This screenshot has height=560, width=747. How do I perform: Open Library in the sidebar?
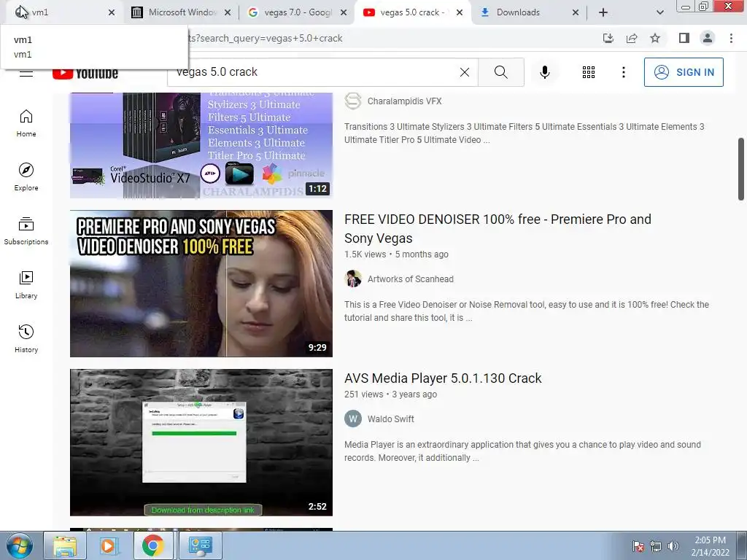pyautogui.click(x=26, y=285)
